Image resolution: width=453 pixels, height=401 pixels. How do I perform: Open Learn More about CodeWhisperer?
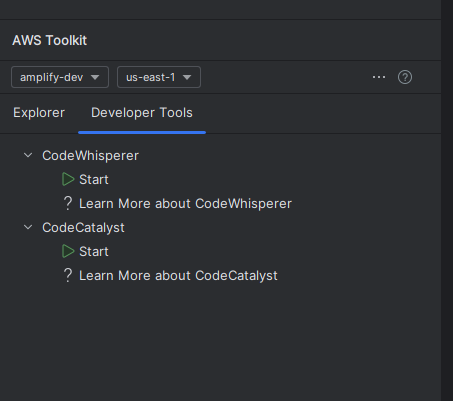click(x=185, y=204)
